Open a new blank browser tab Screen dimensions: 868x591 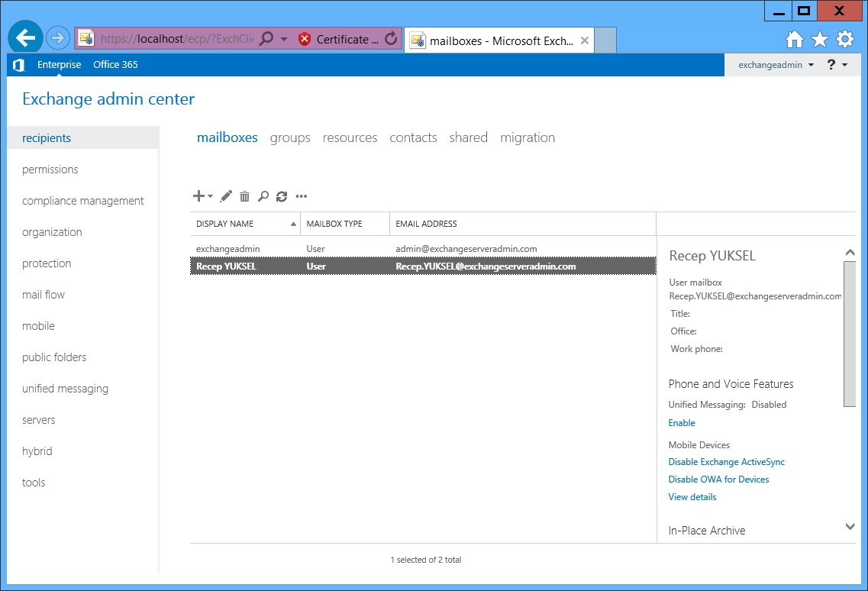605,40
